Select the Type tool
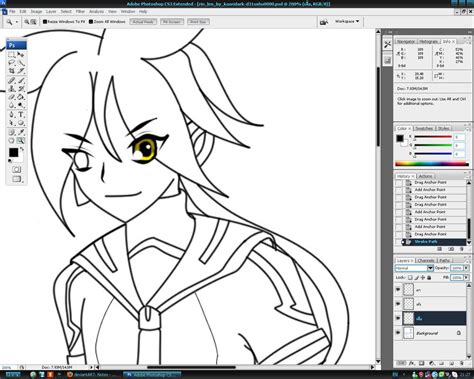This screenshot has height=379, width=474. pyautogui.click(x=21, y=115)
